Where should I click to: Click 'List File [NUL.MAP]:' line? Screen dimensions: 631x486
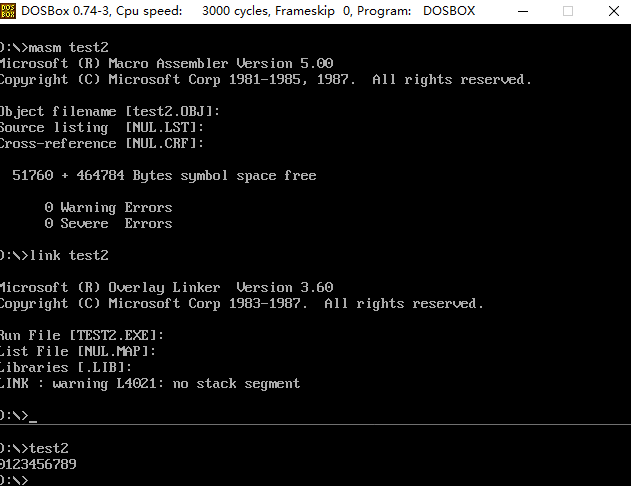click(x=78, y=352)
